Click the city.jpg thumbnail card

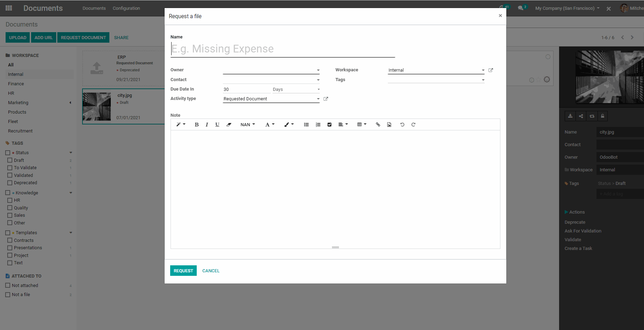tap(97, 107)
